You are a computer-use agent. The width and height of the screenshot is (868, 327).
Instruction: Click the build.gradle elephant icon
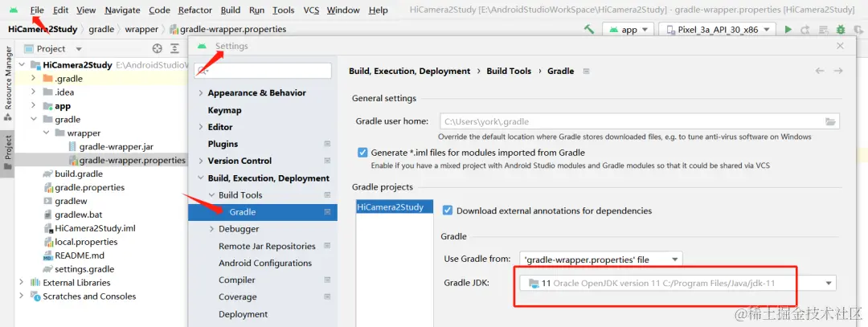coord(47,174)
